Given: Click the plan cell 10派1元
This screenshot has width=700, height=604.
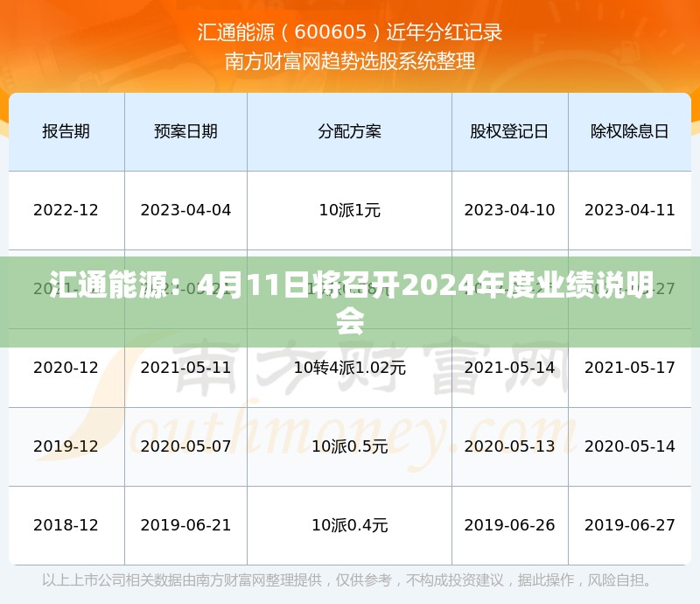Looking at the screenshot, I should 349,210.
